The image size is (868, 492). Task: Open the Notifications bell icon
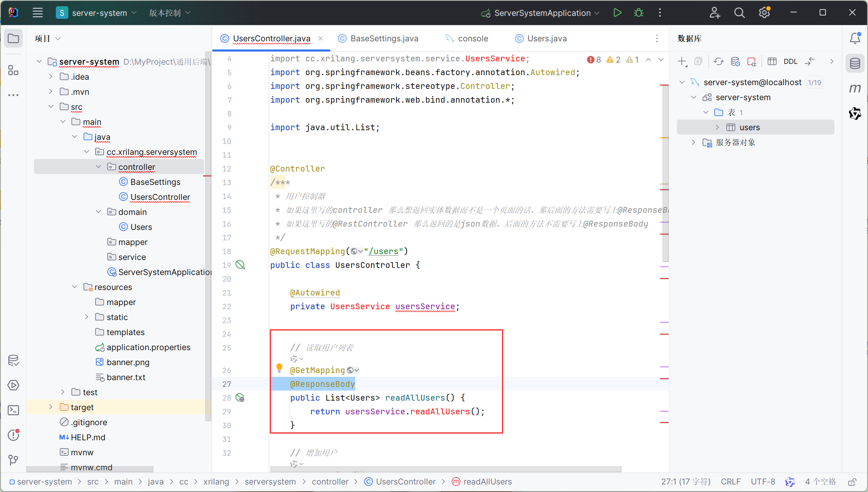click(855, 38)
